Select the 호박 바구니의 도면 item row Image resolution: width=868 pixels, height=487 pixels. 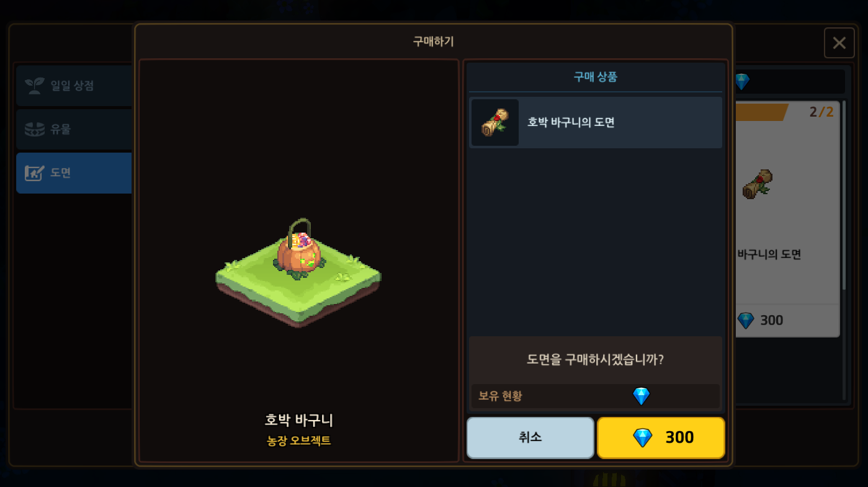[596, 122]
